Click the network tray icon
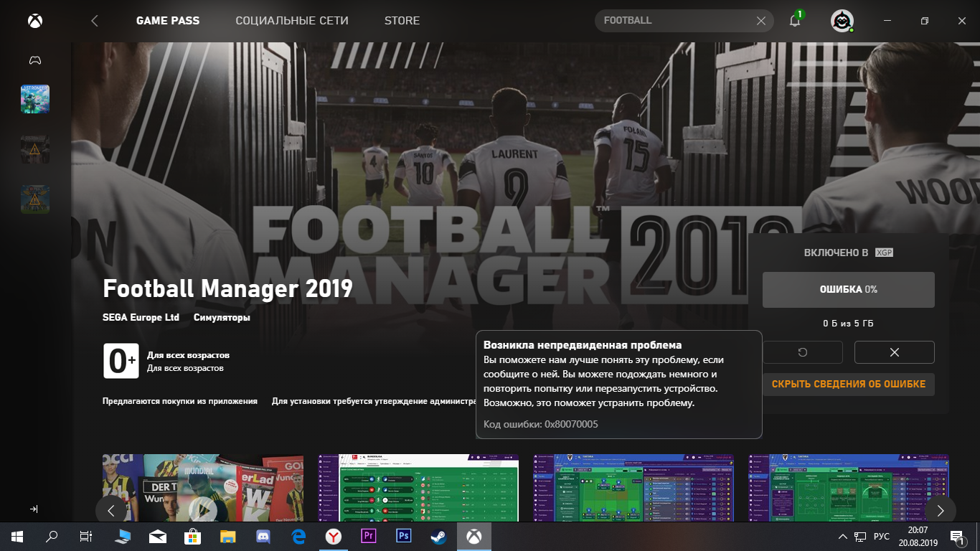 tap(861, 537)
